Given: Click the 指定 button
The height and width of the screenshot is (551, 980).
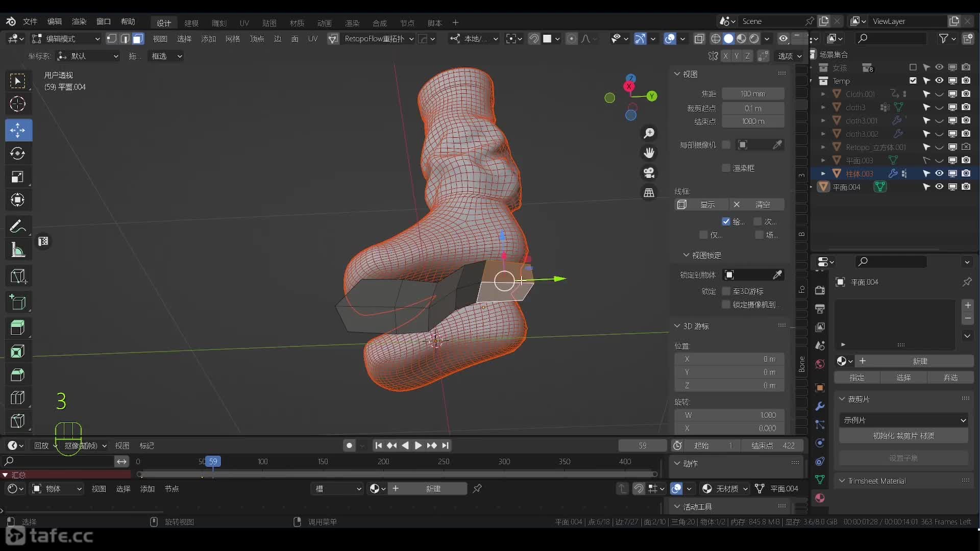Looking at the screenshot, I should point(857,378).
